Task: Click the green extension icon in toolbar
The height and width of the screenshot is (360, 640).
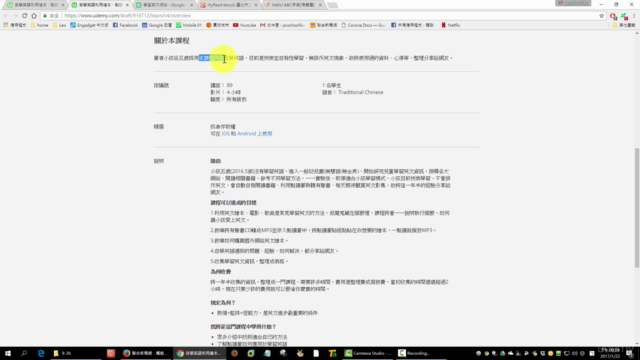Action: point(624,16)
